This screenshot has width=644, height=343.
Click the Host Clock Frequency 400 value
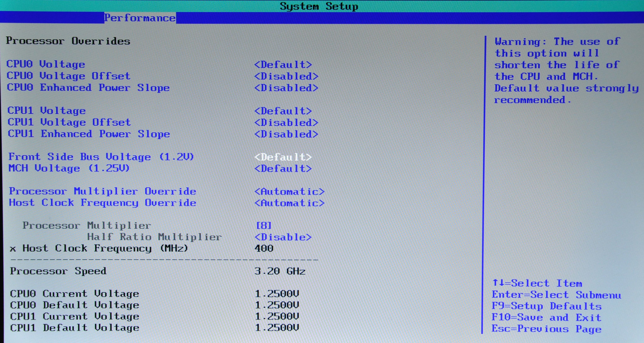(264, 248)
